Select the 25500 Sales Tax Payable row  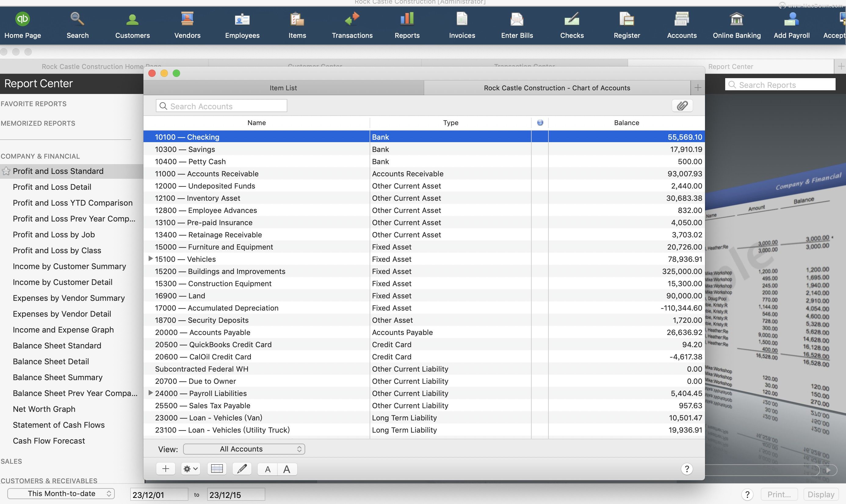pos(424,405)
